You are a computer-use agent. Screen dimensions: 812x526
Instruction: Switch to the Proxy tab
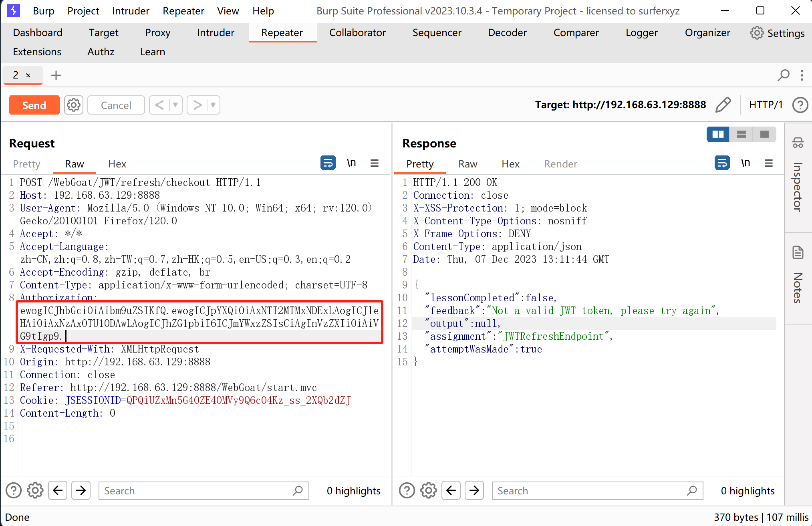157,32
